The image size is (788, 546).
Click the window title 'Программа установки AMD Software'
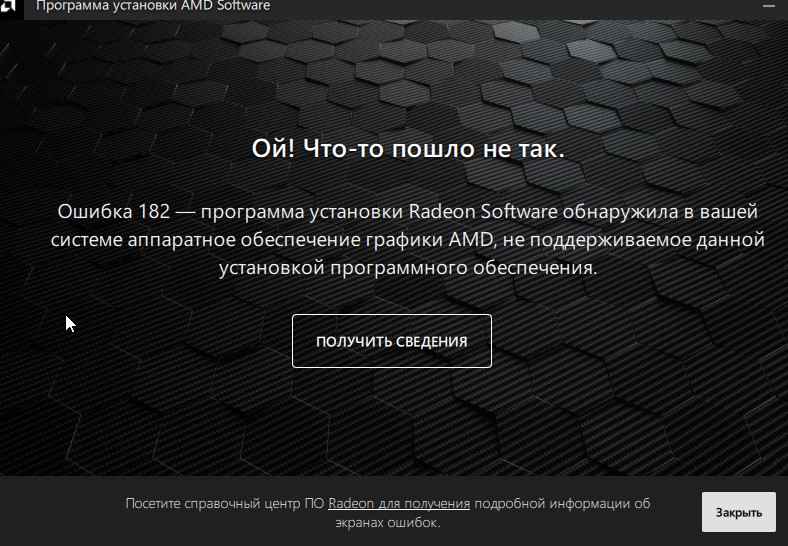point(153,6)
